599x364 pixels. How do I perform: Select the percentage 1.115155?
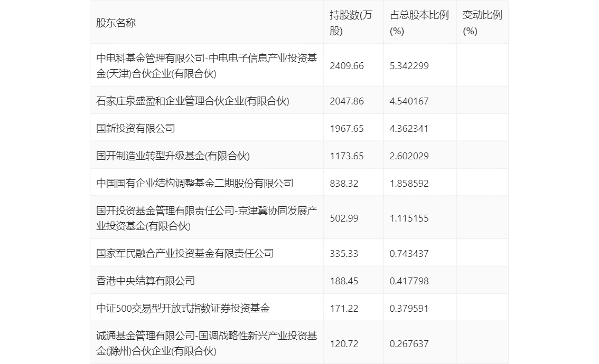click(409, 218)
